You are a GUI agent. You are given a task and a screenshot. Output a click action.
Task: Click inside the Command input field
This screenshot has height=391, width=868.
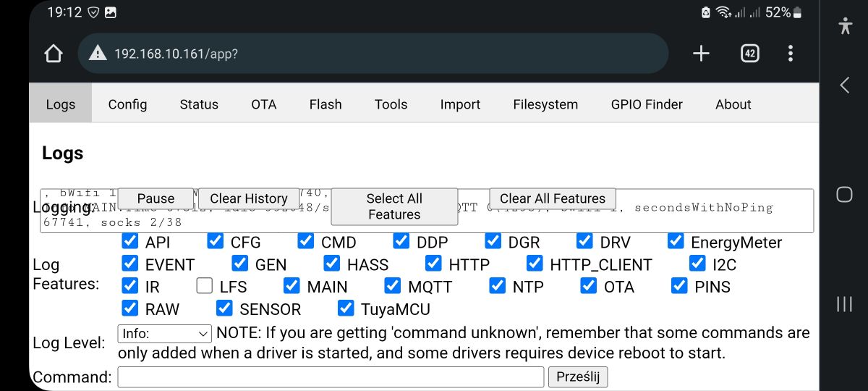(331, 377)
